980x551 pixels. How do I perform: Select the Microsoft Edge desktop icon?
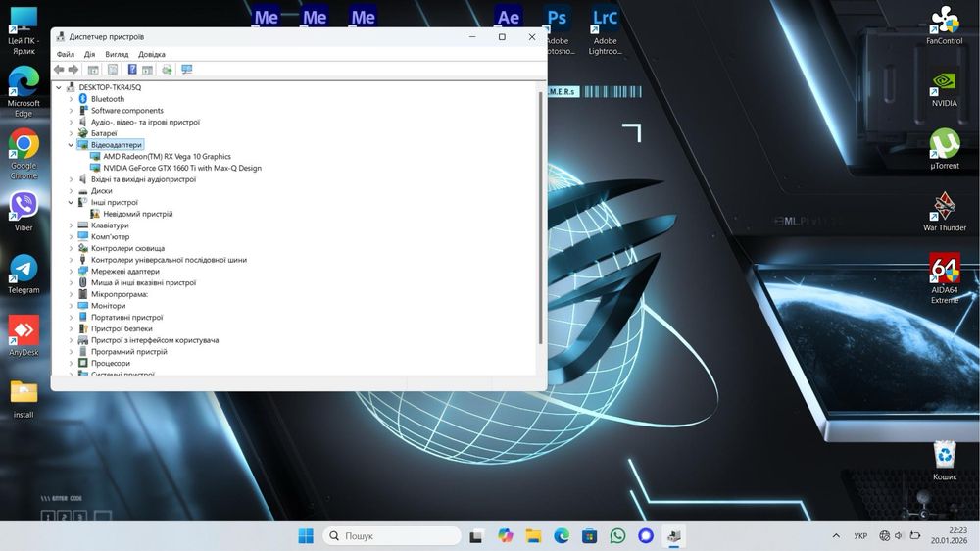click(24, 91)
